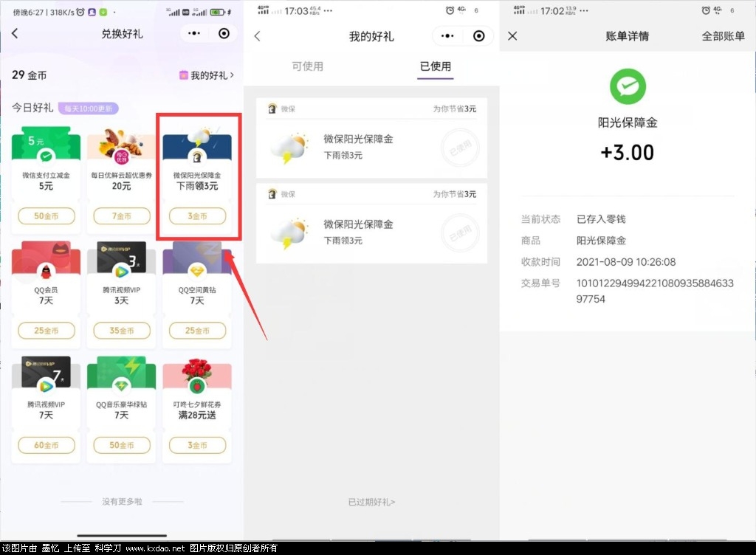Screen dimensions: 756x555
Task: Select the 微保阳光保障金 weather card image
Action: (197, 145)
